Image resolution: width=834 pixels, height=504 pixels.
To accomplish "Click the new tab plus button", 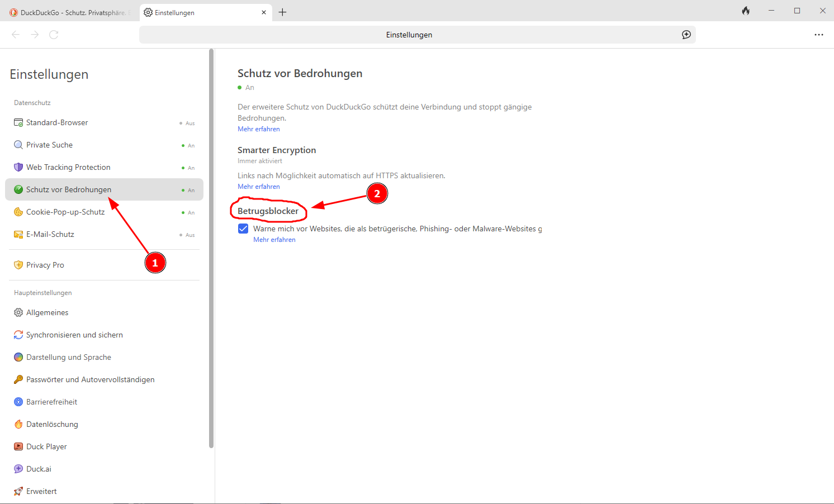I will click(x=282, y=12).
